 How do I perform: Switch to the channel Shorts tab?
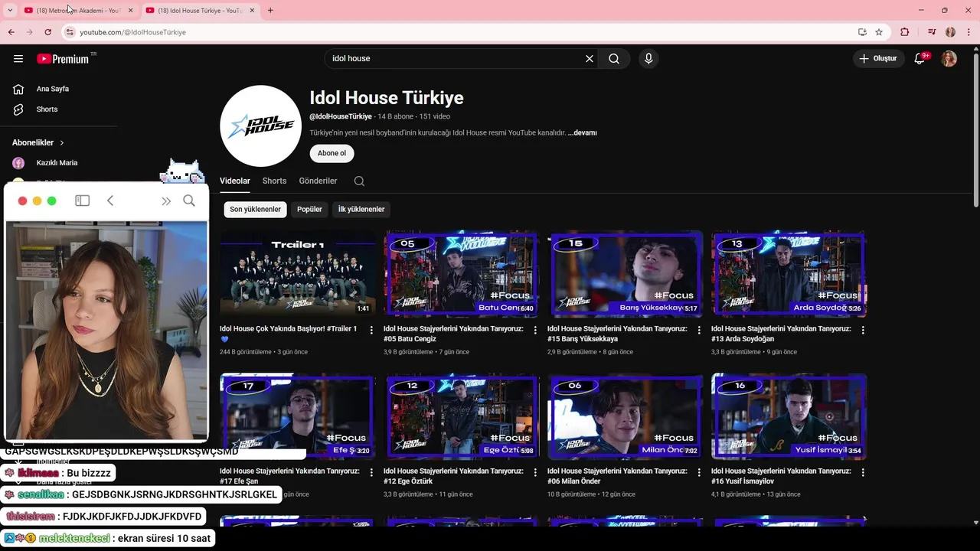click(274, 181)
